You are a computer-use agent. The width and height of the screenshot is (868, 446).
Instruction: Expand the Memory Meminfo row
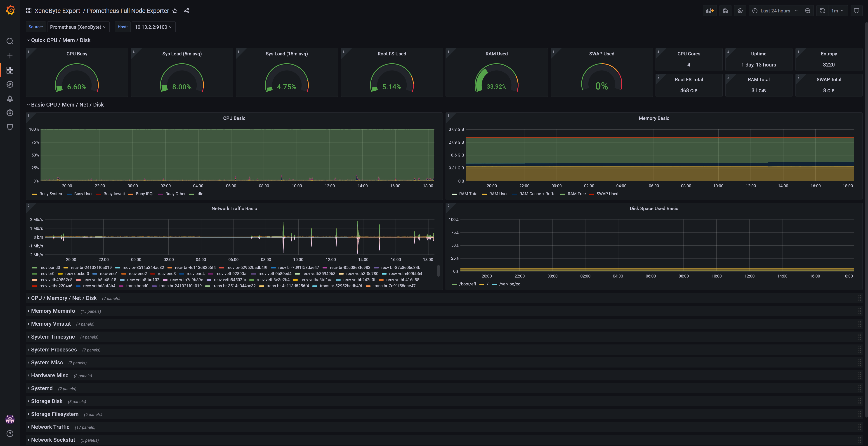click(x=53, y=311)
